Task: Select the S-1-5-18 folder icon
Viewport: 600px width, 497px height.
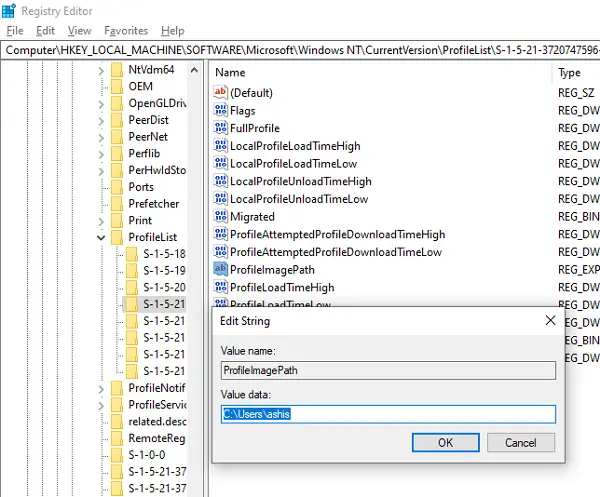Action: click(132, 254)
